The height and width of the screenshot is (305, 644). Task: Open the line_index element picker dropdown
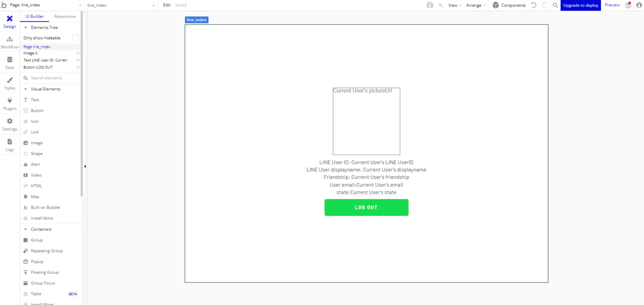(122, 5)
